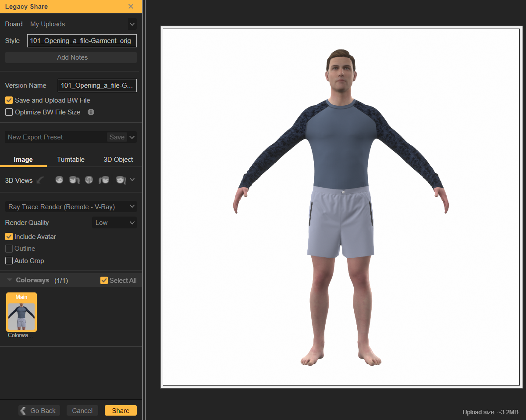Switch to the 3D Object tab
The width and height of the screenshot is (526, 420).
click(x=118, y=160)
